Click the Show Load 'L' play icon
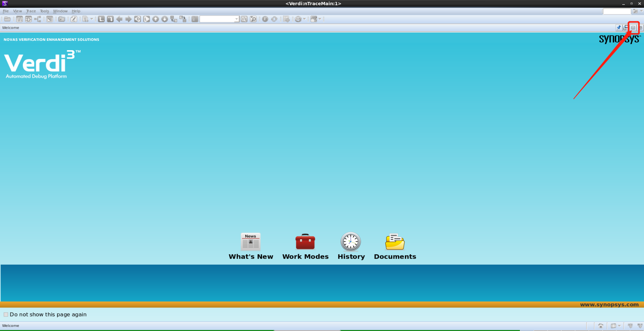 [147, 19]
